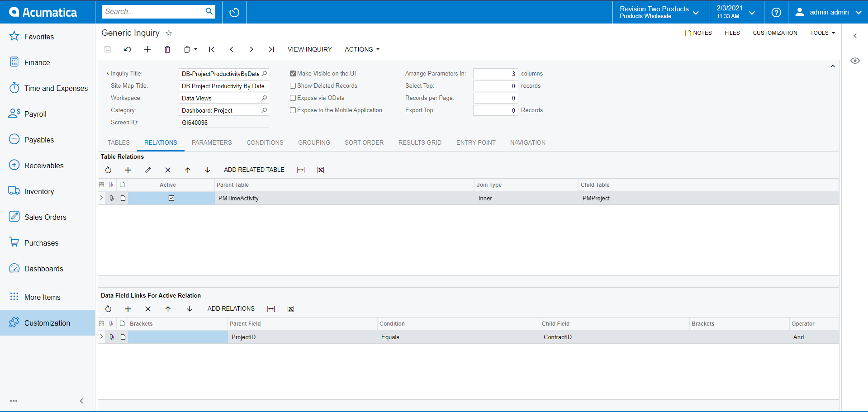Add row in Data Field Links grid

pyautogui.click(x=128, y=309)
